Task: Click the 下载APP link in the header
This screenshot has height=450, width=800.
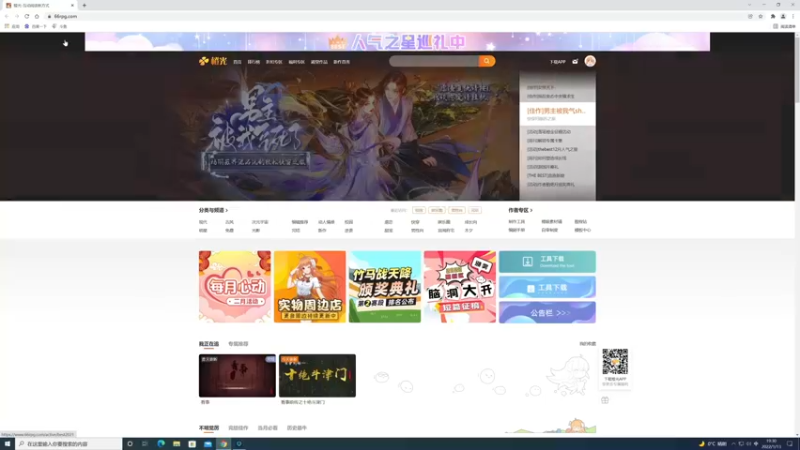Action: click(x=557, y=62)
